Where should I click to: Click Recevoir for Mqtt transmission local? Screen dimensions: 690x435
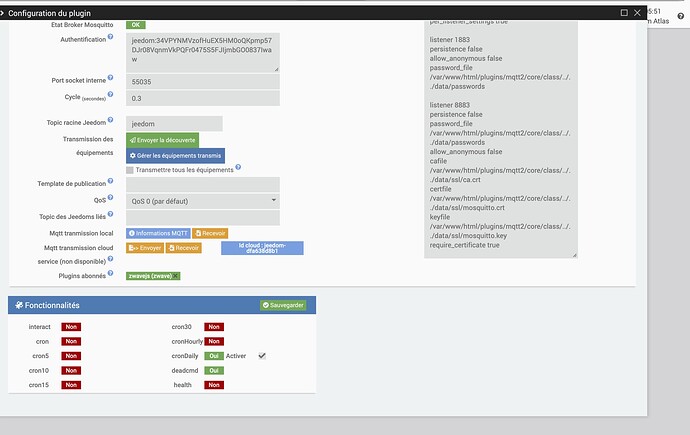210,233
